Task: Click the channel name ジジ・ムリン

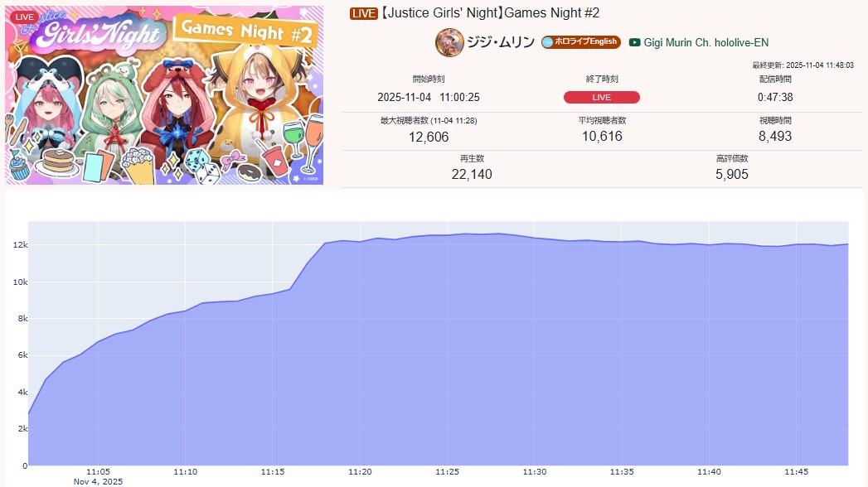Action: click(x=501, y=42)
